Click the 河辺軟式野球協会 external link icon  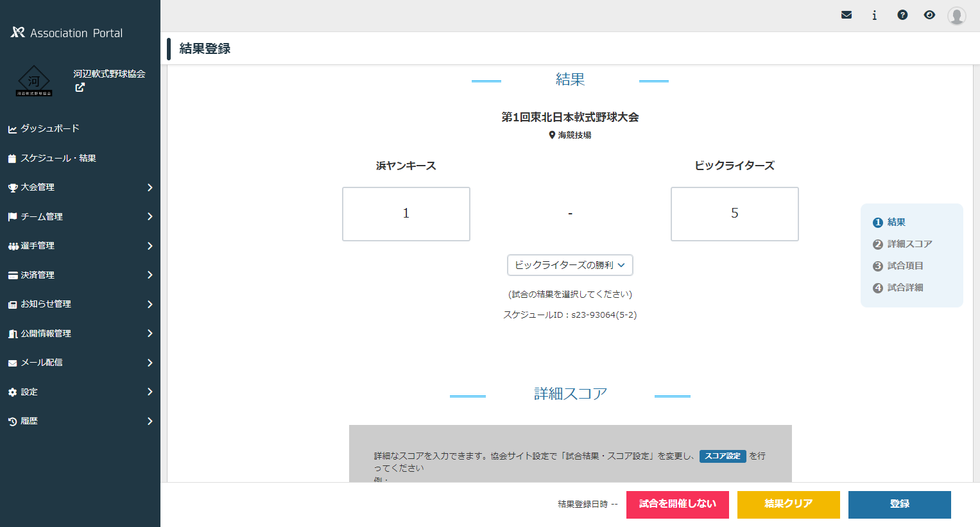(80, 87)
